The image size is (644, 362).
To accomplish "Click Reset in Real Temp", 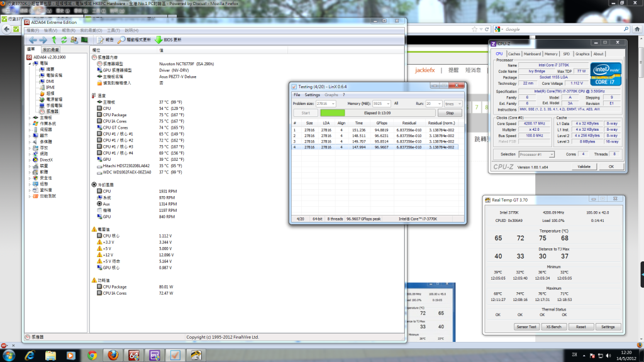I will [x=580, y=327].
